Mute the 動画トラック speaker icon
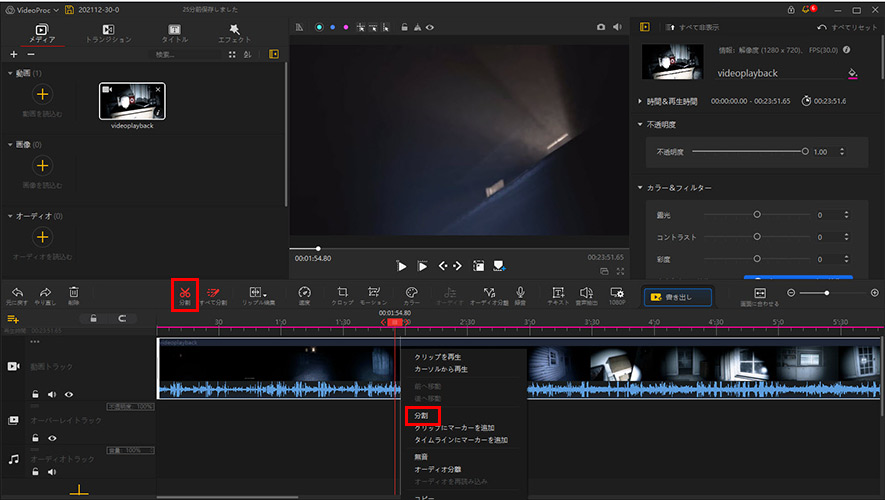 pyautogui.click(x=52, y=394)
